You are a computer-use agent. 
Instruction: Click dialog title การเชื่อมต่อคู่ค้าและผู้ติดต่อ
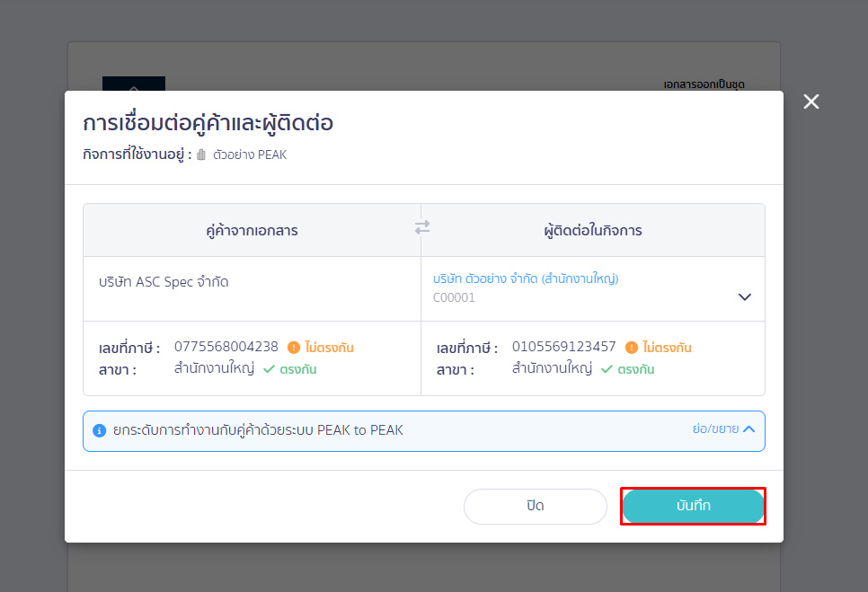(208, 123)
